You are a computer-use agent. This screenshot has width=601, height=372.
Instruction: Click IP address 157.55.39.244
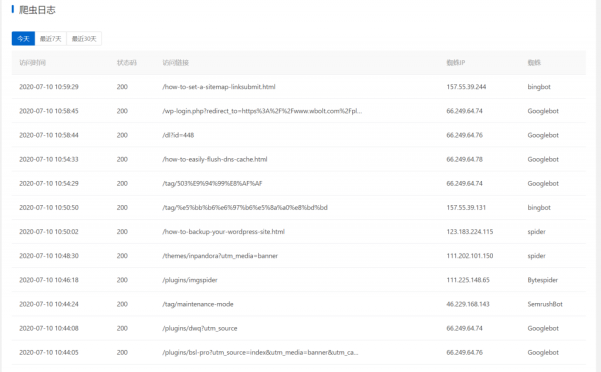[466, 87]
